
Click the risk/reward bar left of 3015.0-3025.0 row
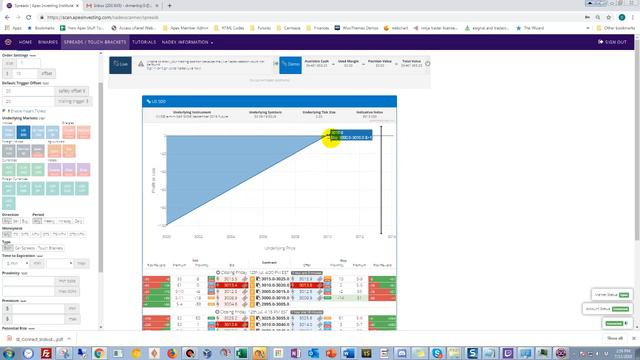click(156, 279)
